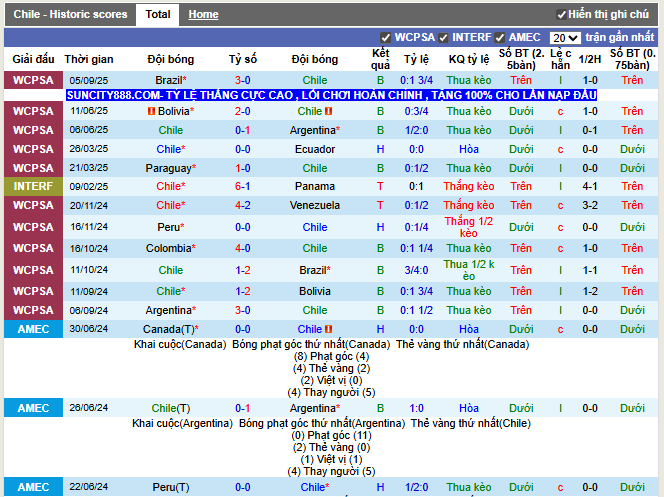Open the 20 recent matches dropdown
Image resolution: width=664 pixels, height=497 pixels.
(565, 38)
